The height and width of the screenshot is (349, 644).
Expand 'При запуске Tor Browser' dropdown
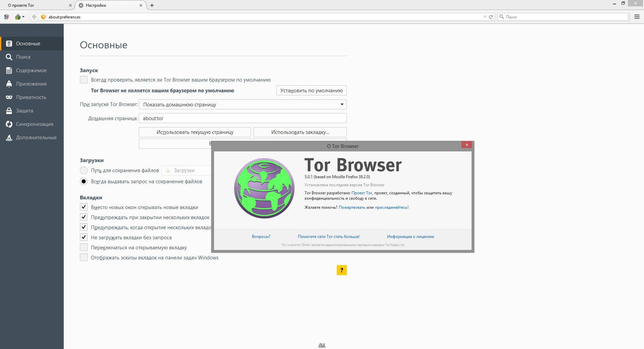click(243, 104)
